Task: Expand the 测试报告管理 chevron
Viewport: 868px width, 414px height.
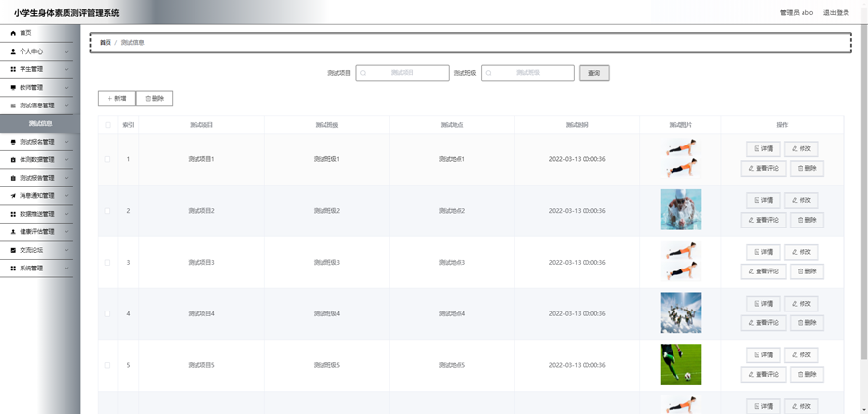Action: point(66,178)
